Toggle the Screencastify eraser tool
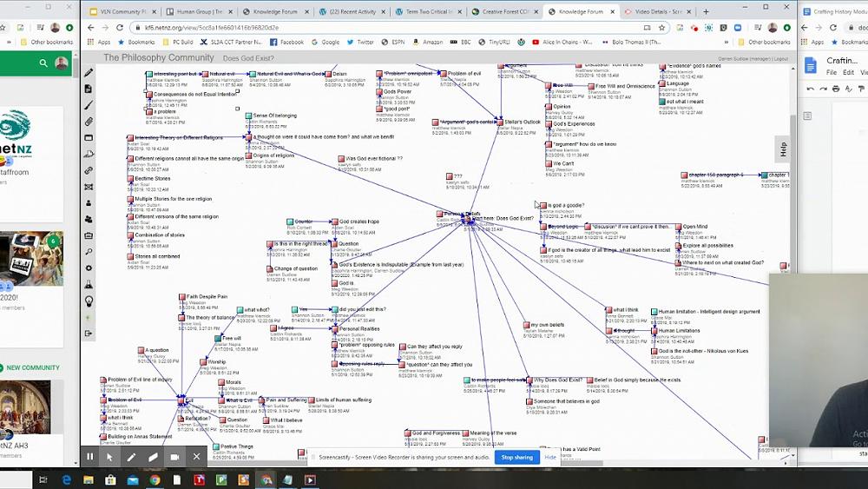The image size is (868, 489). (153, 456)
